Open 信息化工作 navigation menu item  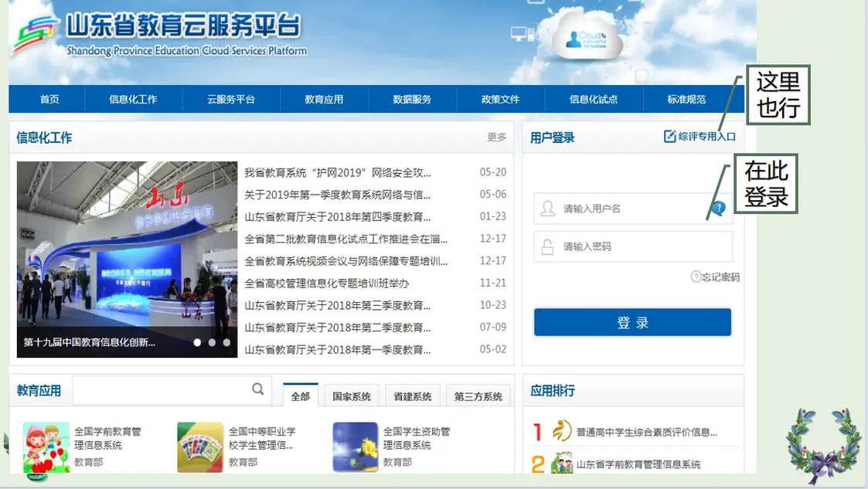click(133, 99)
